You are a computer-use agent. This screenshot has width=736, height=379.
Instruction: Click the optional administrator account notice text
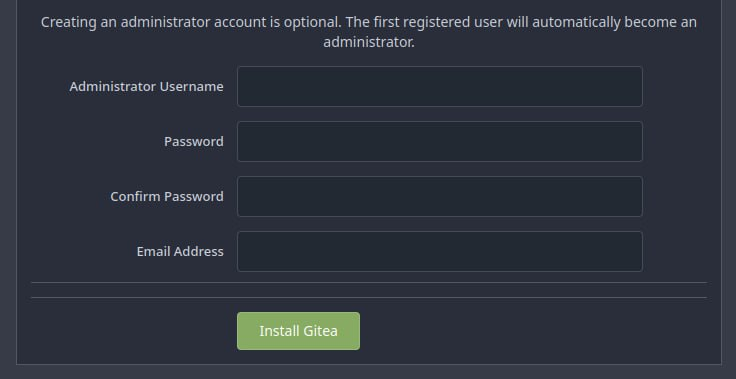click(368, 32)
